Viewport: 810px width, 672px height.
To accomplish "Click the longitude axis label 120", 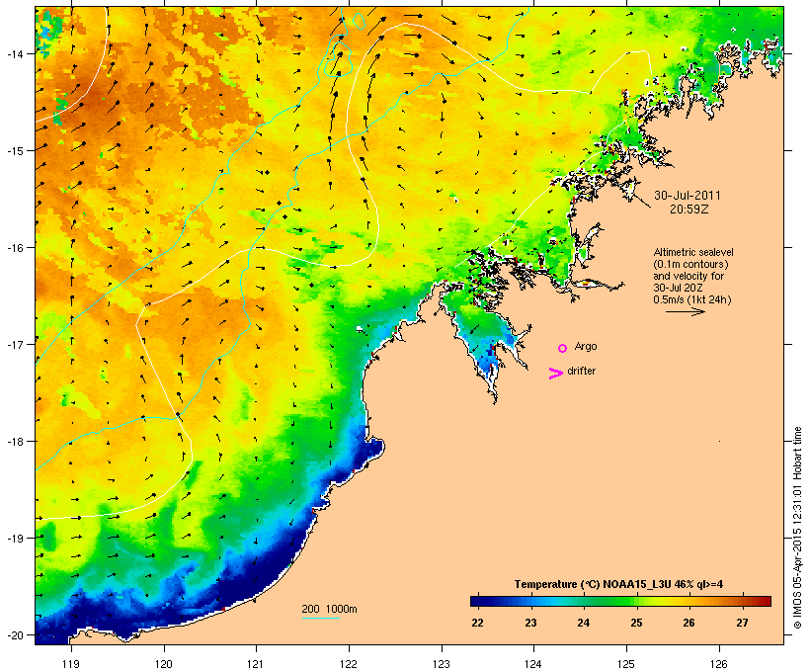I will (164, 664).
